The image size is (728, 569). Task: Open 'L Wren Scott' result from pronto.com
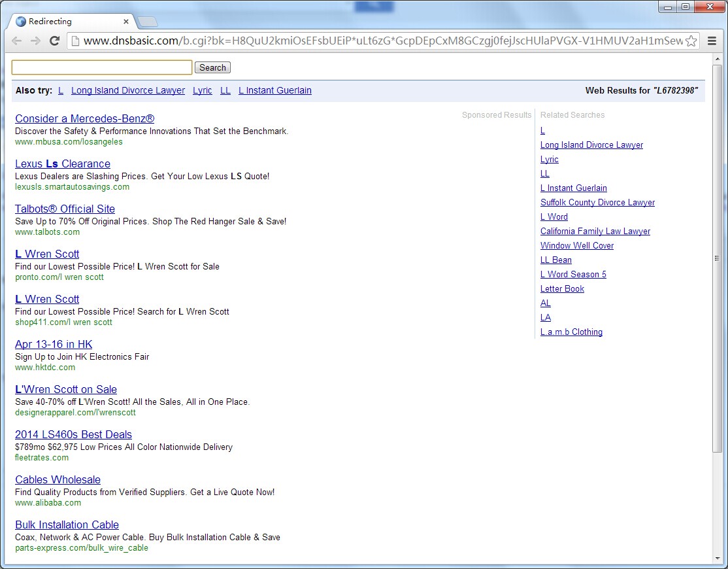(47, 254)
